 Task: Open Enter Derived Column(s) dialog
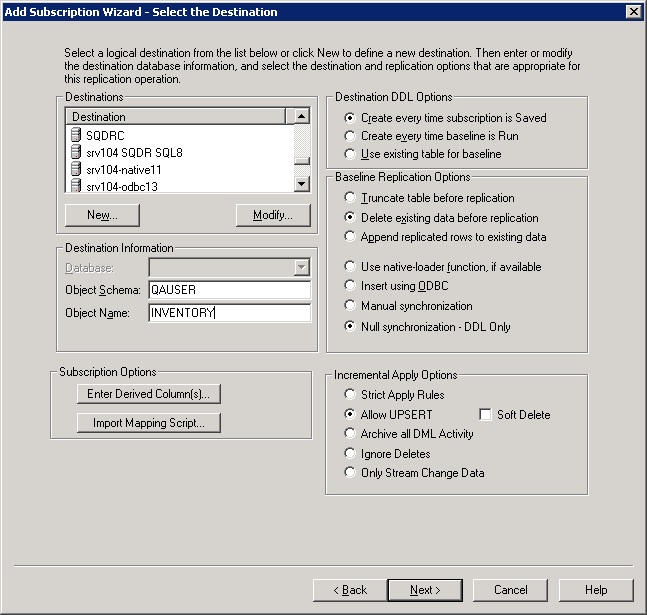(149, 394)
